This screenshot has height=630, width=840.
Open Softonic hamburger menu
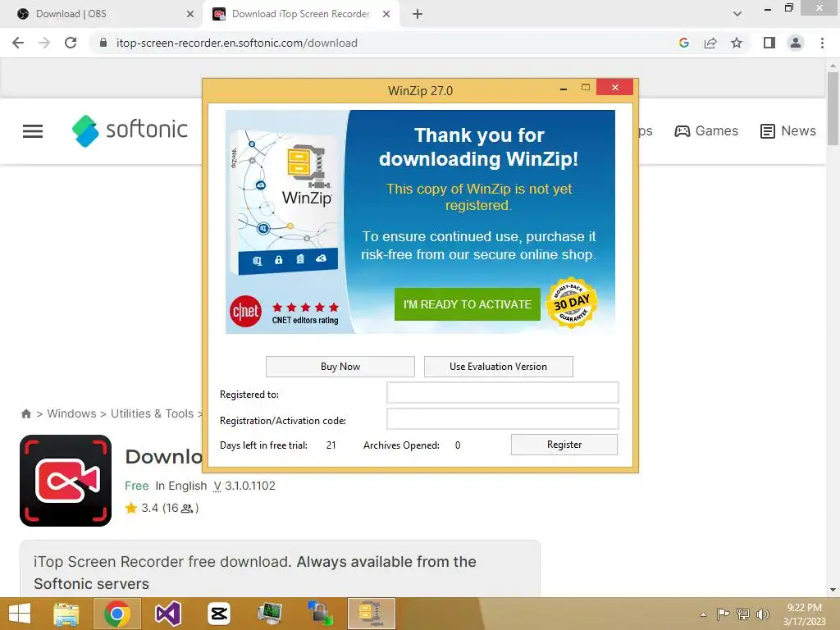pos(33,130)
